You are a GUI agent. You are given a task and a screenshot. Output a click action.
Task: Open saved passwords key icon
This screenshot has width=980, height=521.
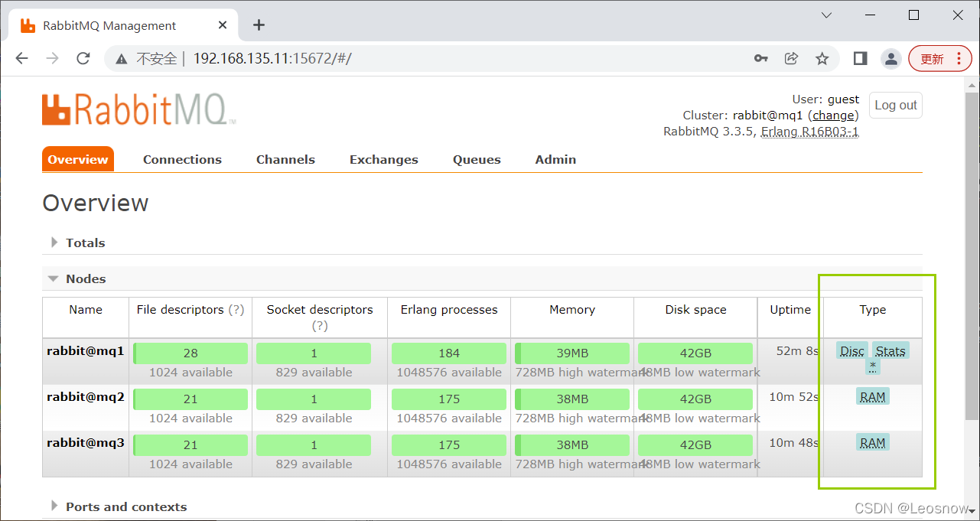[760, 59]
